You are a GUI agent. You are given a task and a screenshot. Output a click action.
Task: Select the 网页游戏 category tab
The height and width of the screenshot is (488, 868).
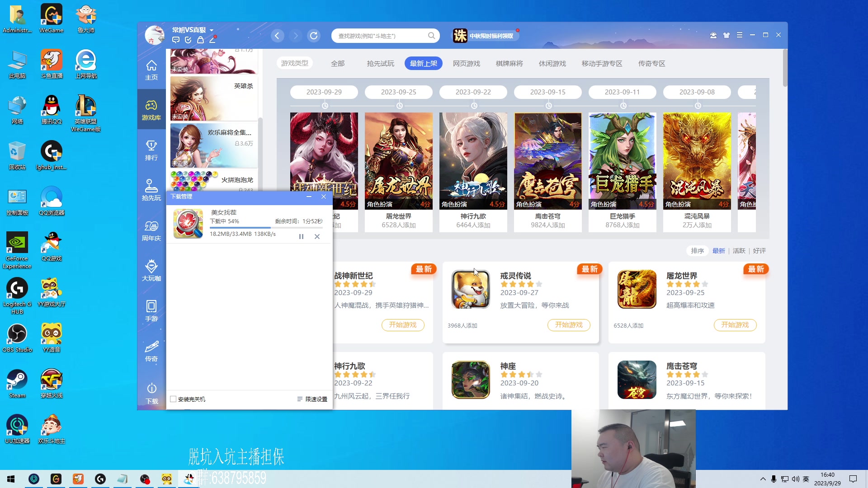[467, 64]
